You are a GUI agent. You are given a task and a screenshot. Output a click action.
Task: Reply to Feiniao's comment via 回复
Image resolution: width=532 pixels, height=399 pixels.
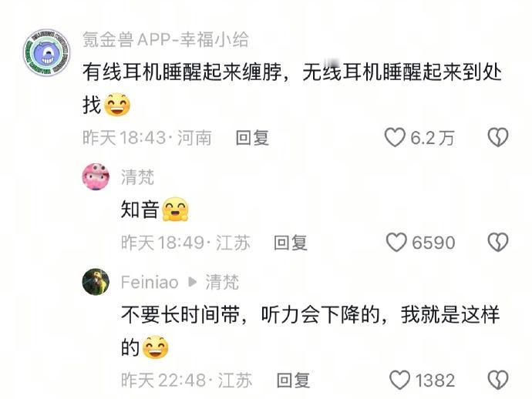[x=293, y=380]
